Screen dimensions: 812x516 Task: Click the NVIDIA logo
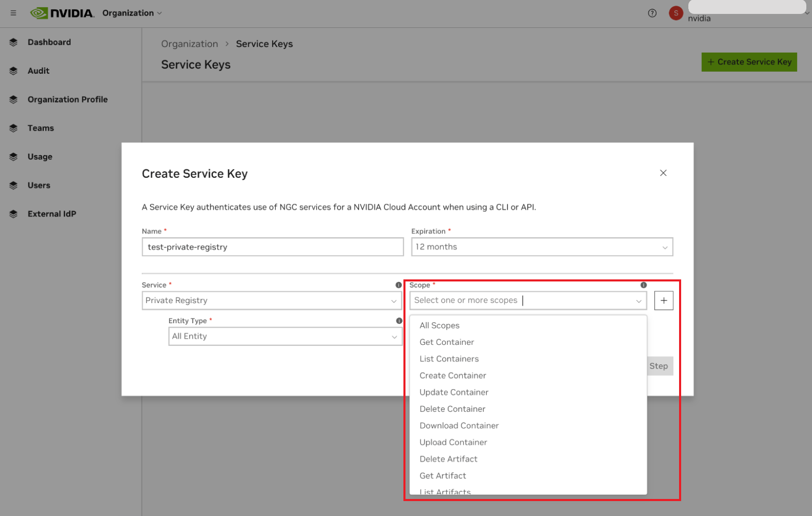click(x=62, y=13)
